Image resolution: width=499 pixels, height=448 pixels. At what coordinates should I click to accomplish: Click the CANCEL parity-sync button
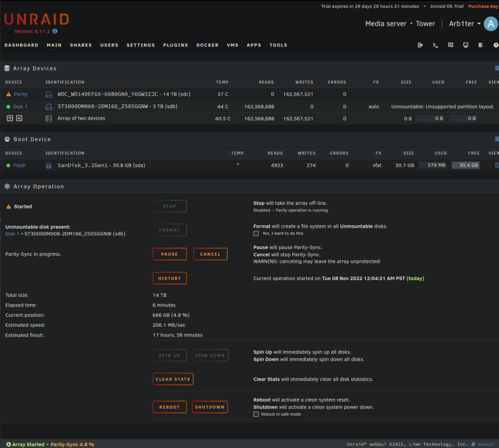[x=210, y=254]
